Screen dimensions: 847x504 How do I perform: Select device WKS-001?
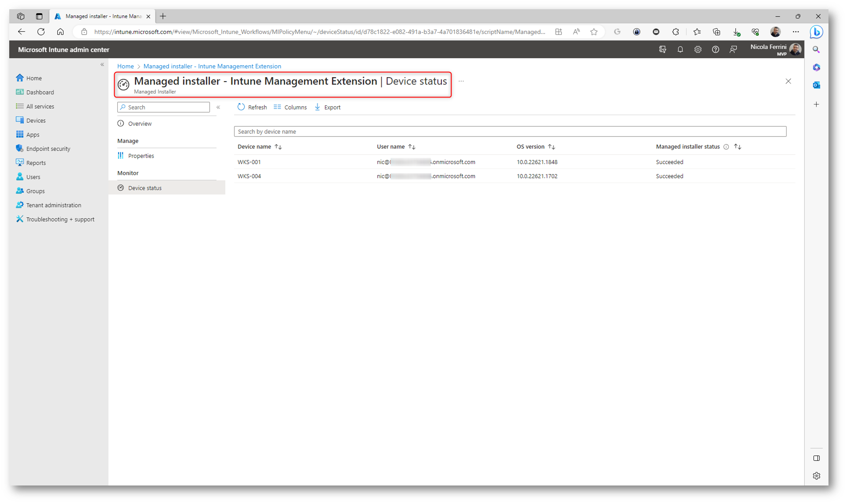[x=249, y=162]
